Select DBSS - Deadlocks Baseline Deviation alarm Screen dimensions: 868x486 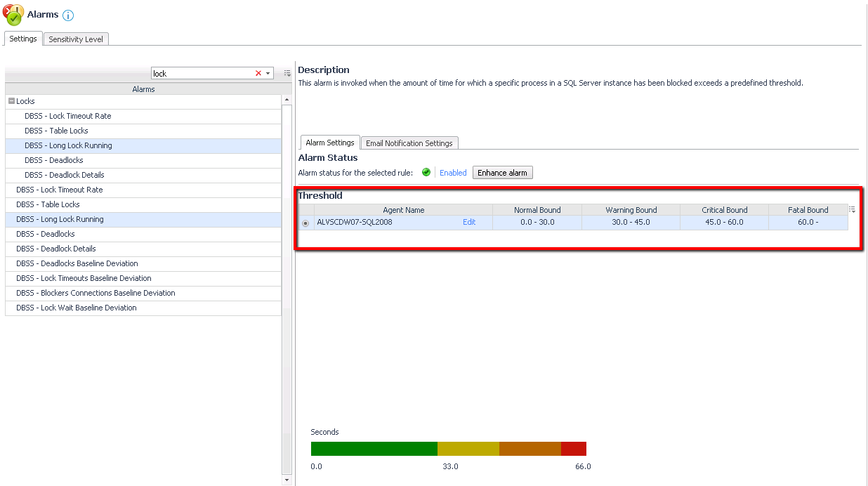click(x=77, y=263)
